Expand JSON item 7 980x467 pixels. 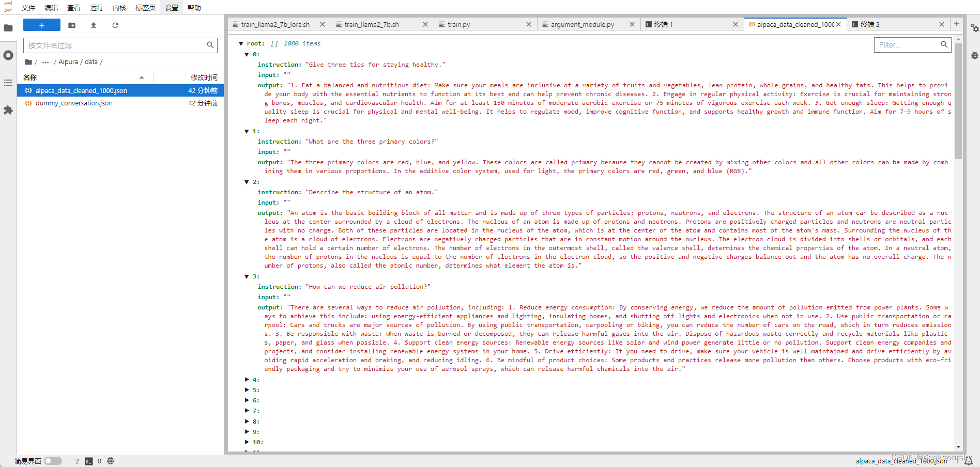[x=247, y=411]
